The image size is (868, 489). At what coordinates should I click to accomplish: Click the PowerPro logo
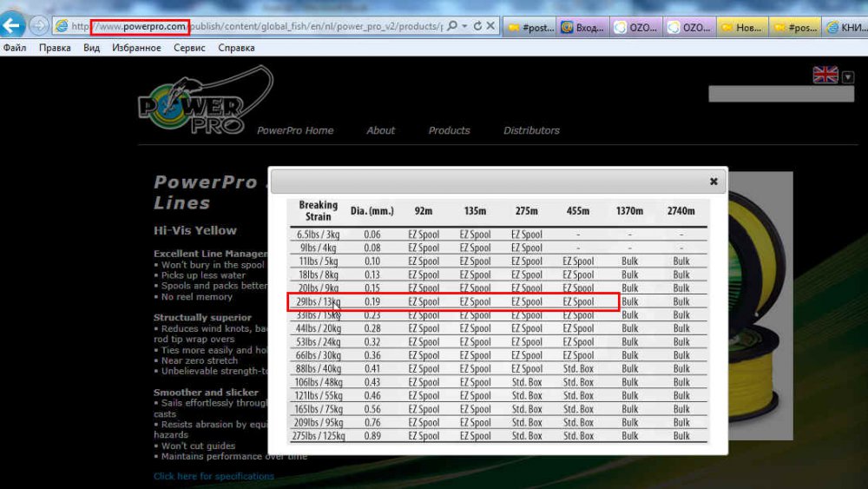[206, 100]
